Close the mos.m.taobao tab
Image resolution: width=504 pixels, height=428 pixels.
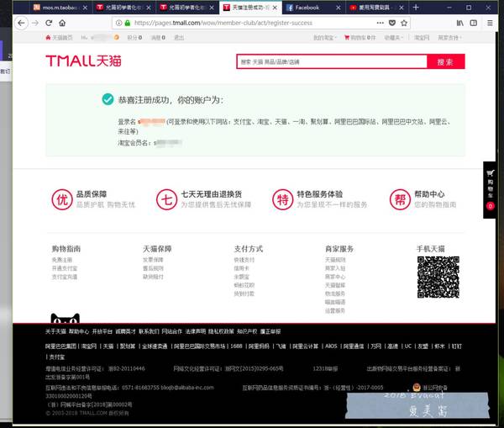pyautogui.click(x=85, y=8)
